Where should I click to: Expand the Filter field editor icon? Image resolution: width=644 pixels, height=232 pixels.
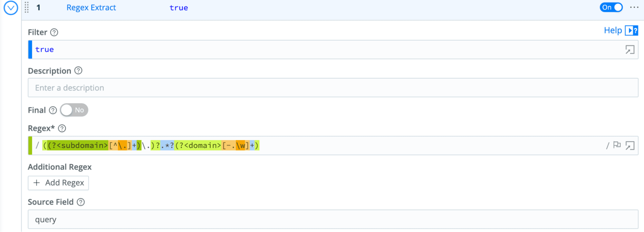630,50
